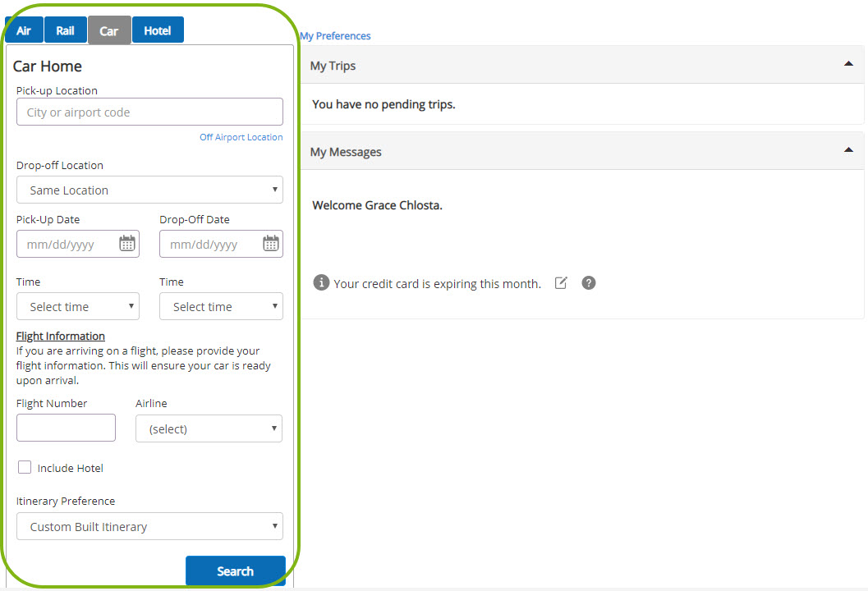The image size is (868, 591).
Task: Open the My Preferences link
Action: point(336,36)
